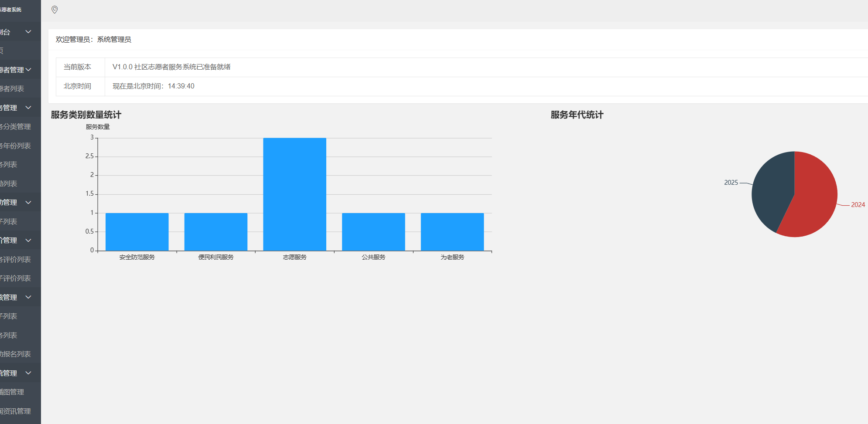Go to 服务年份列表 in sidebar
This screenshot has height=424, width=868.
coord(15,146)
